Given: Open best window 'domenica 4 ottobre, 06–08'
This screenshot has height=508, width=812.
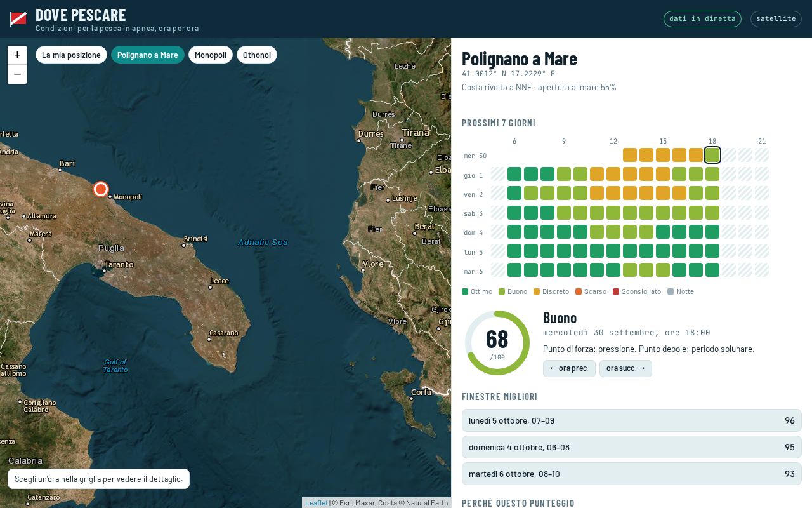Looking at the screenshot, I should click(x=632, y=447).
